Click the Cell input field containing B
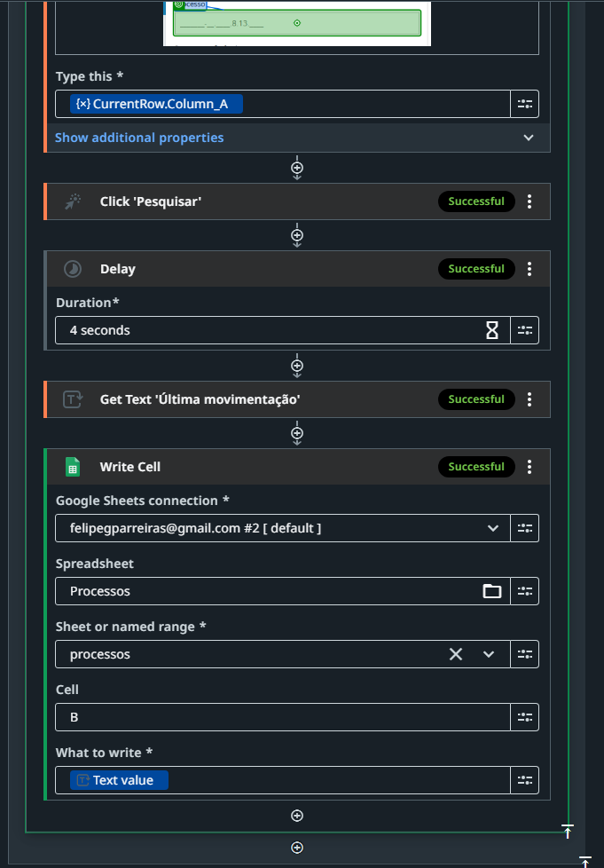 coord(283,717)
